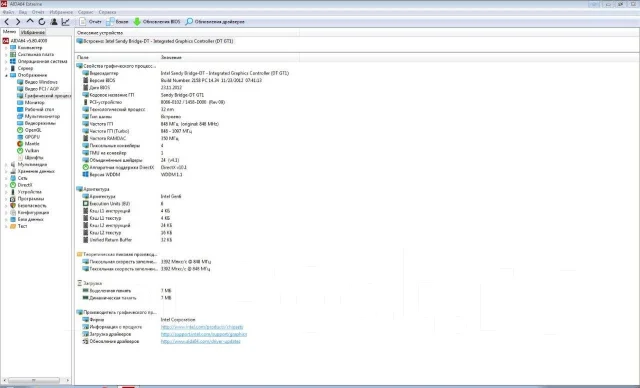
Task: Click the GPGPU item icon
Action: pos(20,137)
